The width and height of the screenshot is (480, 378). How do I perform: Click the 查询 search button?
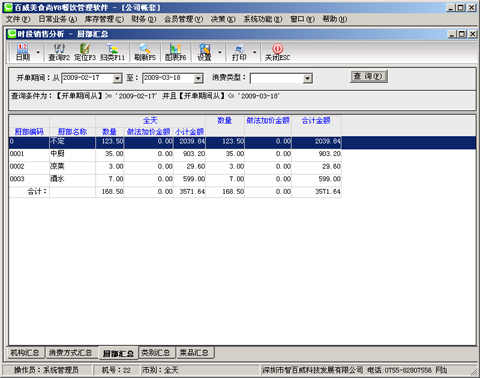(369, 76)
